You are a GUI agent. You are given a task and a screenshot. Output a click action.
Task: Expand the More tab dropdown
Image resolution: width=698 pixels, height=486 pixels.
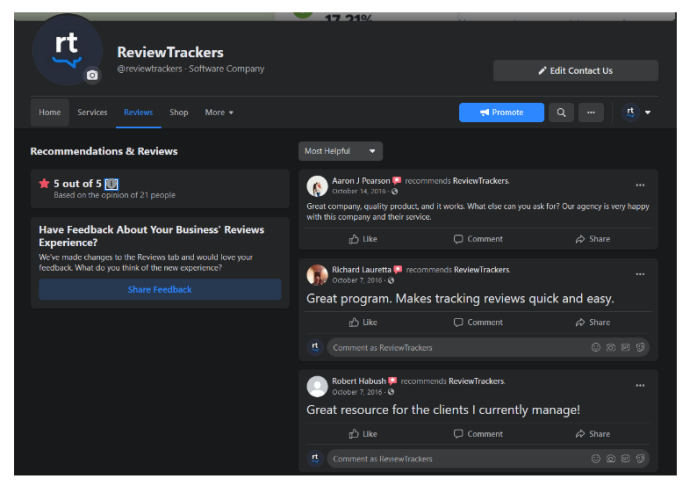219,113
